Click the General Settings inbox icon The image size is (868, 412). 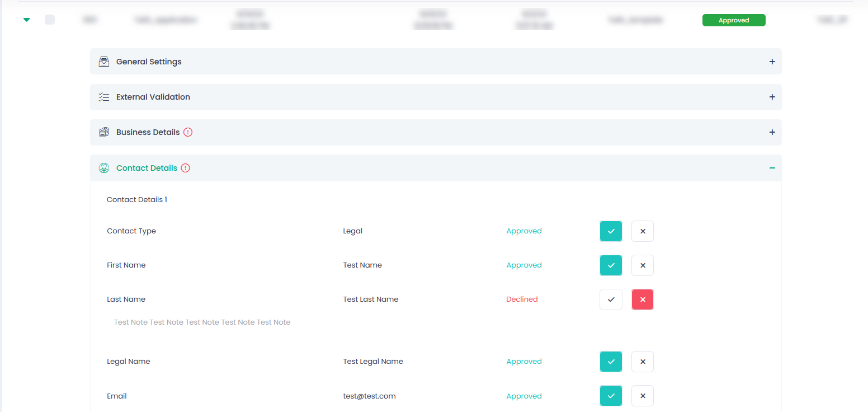click(103, 62)
